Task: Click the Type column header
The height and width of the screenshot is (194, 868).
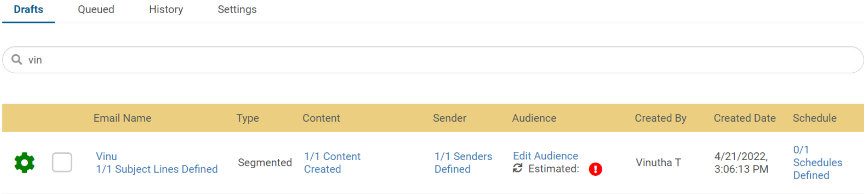Action: (247, 118)
